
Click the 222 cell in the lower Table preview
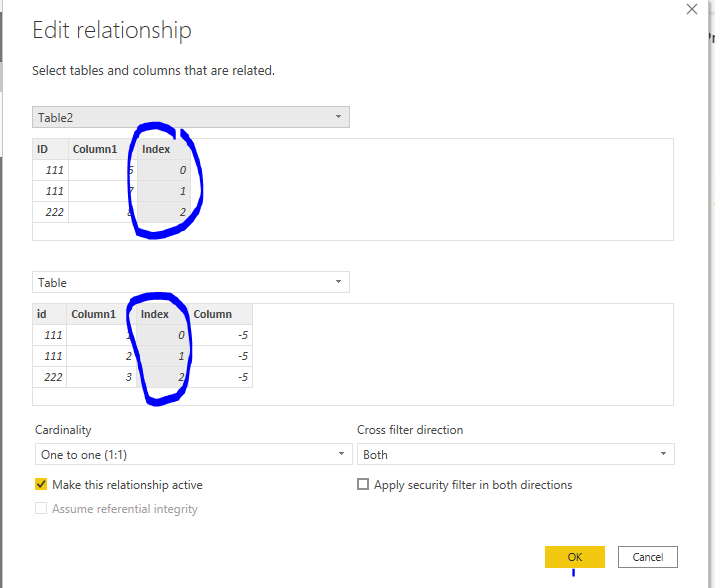50,377
